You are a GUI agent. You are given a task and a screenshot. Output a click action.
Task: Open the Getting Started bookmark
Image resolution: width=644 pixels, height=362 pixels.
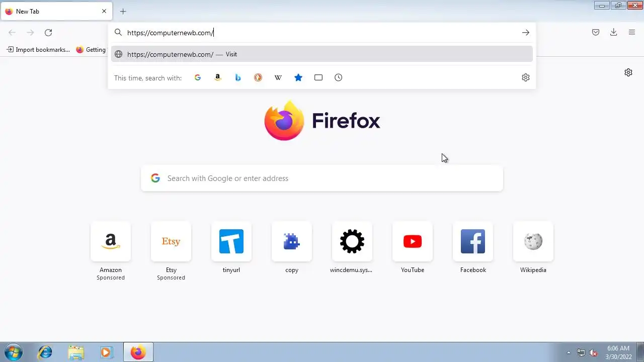click(x=91, y=50)
